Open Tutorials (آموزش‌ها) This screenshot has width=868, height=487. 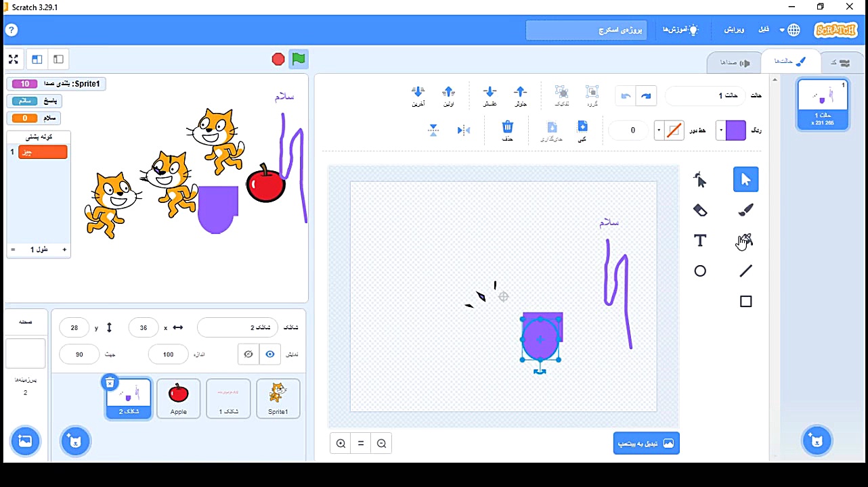pos(680,30)
